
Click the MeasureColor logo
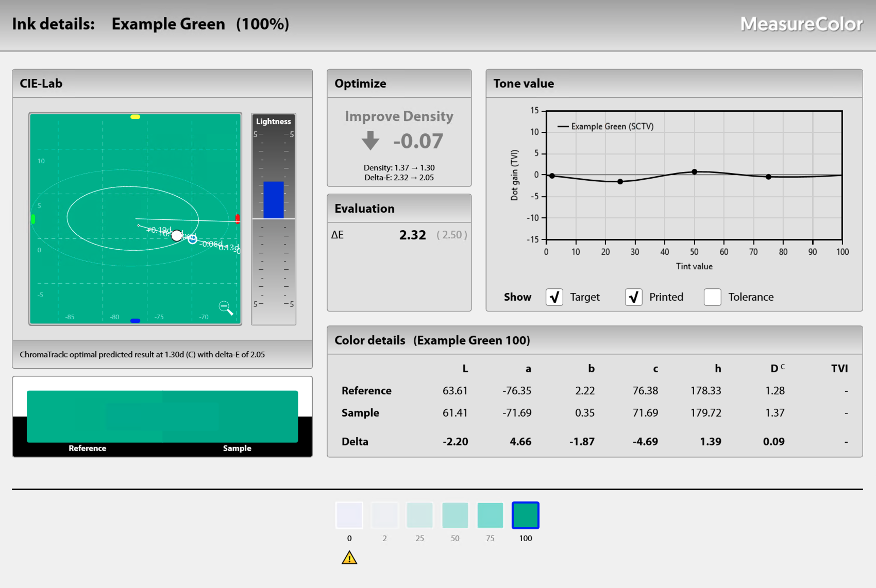[801, 24]
